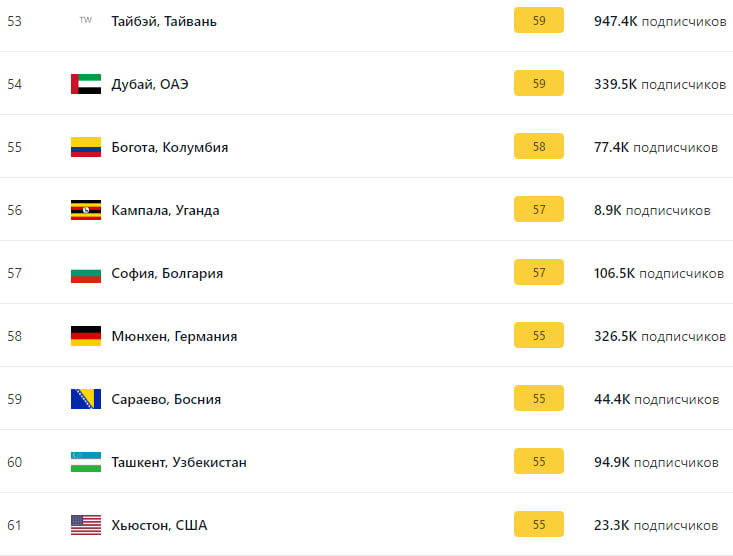This screenshot has height=556, width=733.
Task: Click the Colombia flag icon beside Богота
Action: pos(86,147)
